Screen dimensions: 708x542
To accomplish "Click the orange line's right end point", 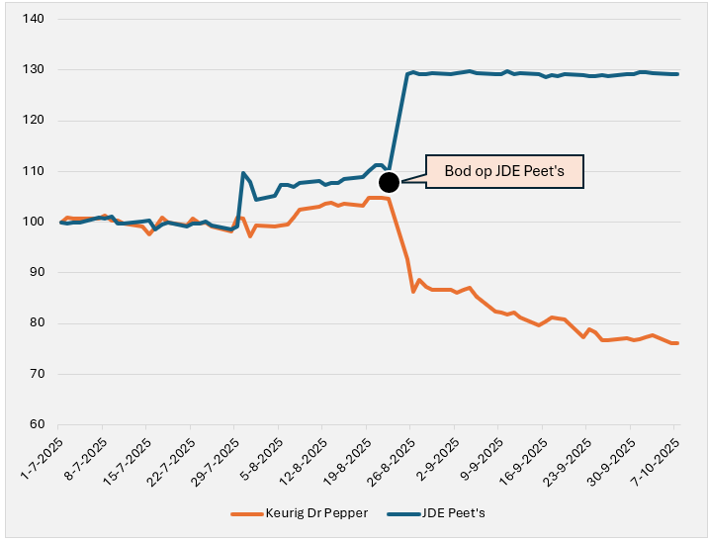I will (x=677, y=343).
